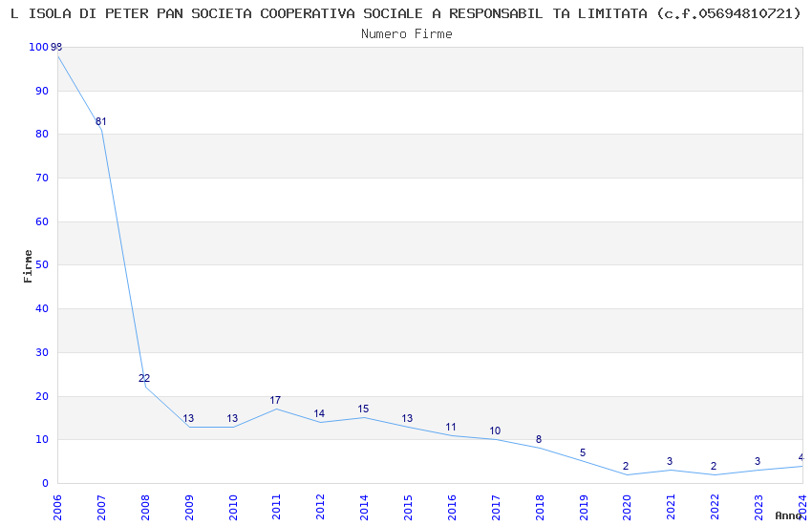Click the y-axis tick label 70
812x525 pixels.
(42, 178)
